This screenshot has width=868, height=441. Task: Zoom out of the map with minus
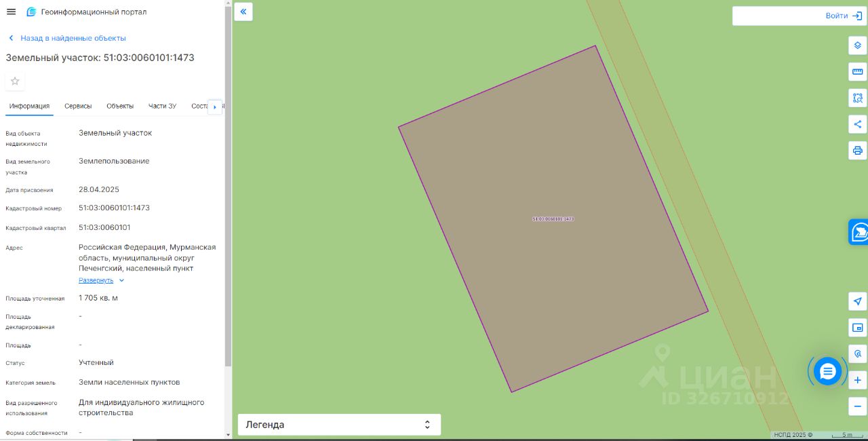pos(857,406)
